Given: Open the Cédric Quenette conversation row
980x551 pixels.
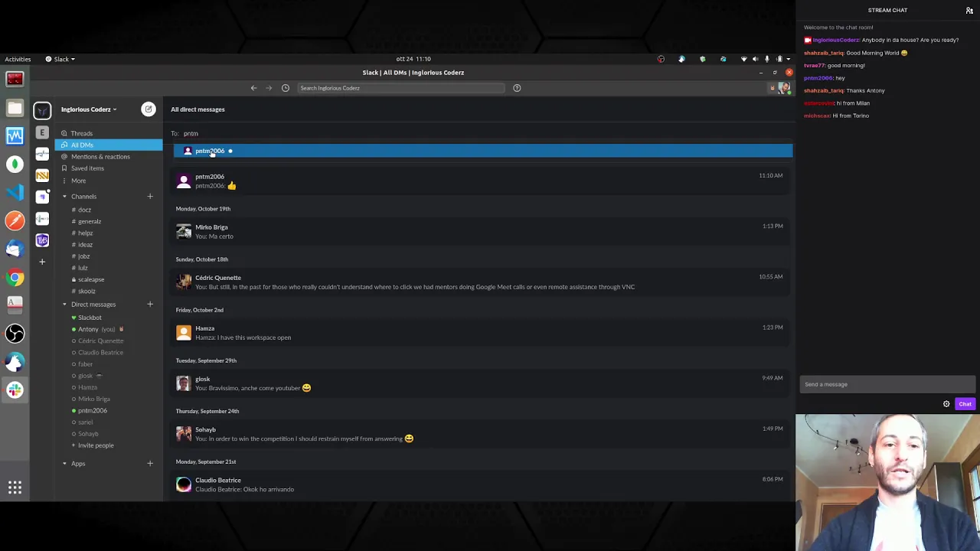Looking at the screenshot, I should [479, 282].
